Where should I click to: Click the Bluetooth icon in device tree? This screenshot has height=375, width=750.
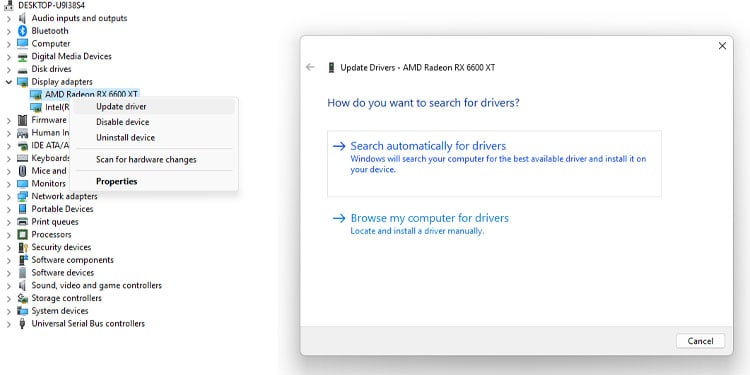(x=22, y=31)
